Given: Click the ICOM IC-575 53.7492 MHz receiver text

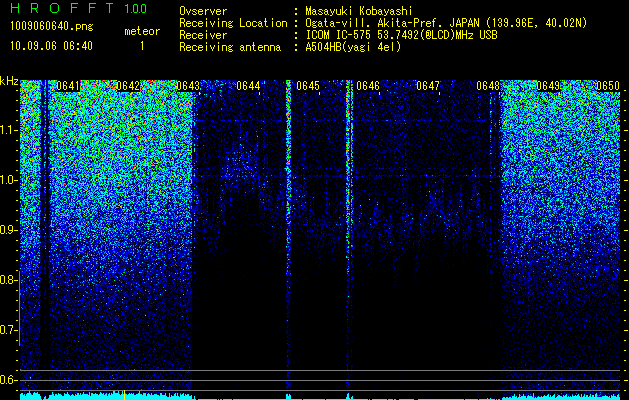Looking at the screenshot, I should pos(401,35).
